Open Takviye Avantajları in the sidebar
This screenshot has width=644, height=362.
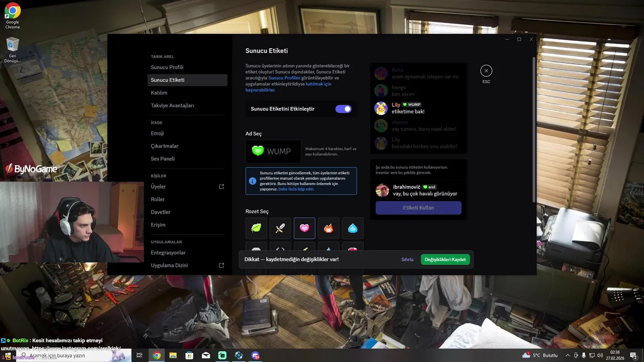coord(187,106)
